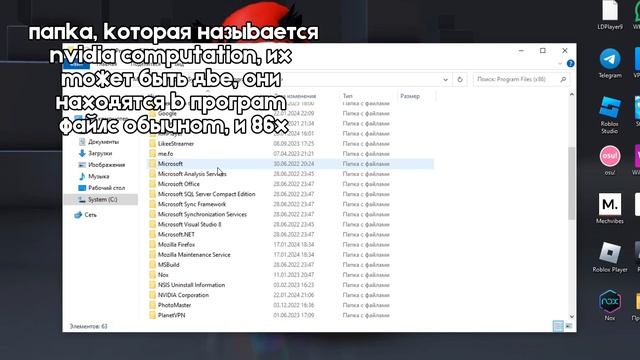Switch to large thumbnails view icon
The width and height of the screenshot is (640, 360).
point(569,326)
